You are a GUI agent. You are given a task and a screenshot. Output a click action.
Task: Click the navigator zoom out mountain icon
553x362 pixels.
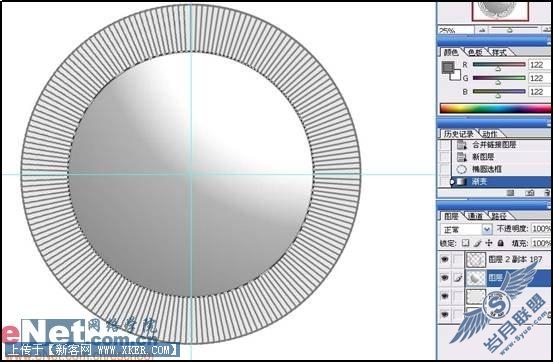click(482, 30)
